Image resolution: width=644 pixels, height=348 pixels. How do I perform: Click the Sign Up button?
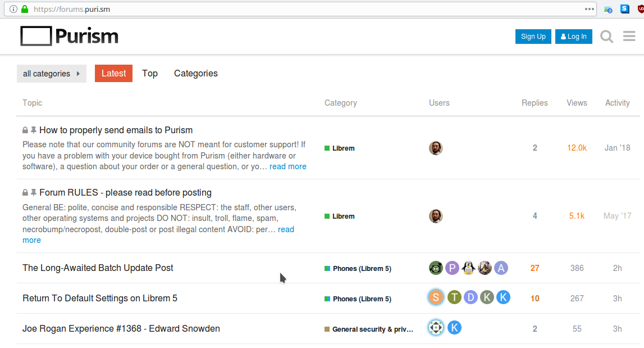click(533, 36)
